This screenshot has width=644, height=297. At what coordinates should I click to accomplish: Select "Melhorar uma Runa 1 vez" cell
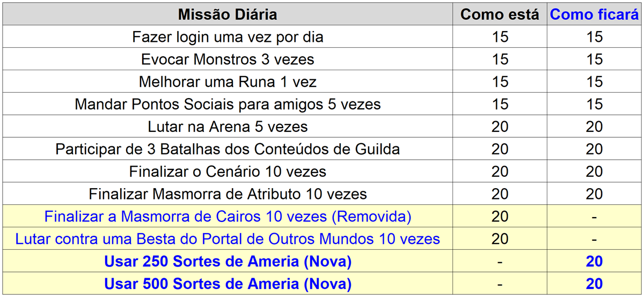point(228,81)
